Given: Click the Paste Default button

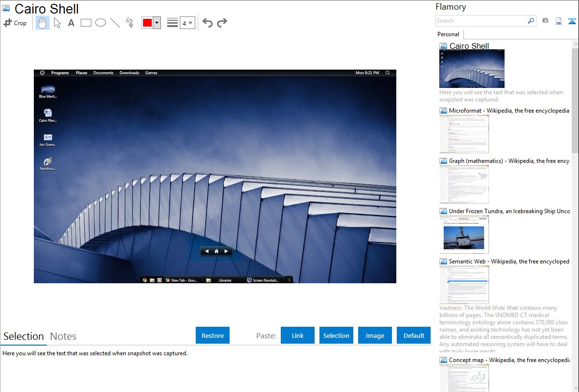Looking at the screenshot, I should coord(414,335).
